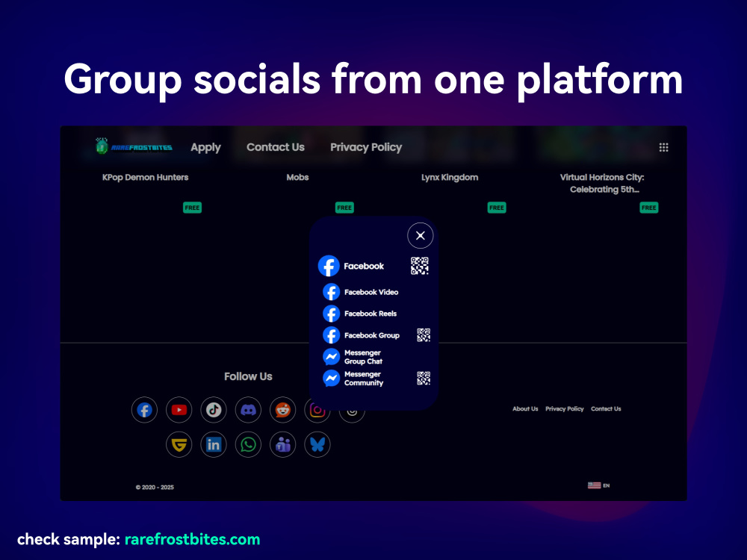Open Contact Us in the top navigation
Viewport: 747px width, 560px height.
tap(276, 147)
